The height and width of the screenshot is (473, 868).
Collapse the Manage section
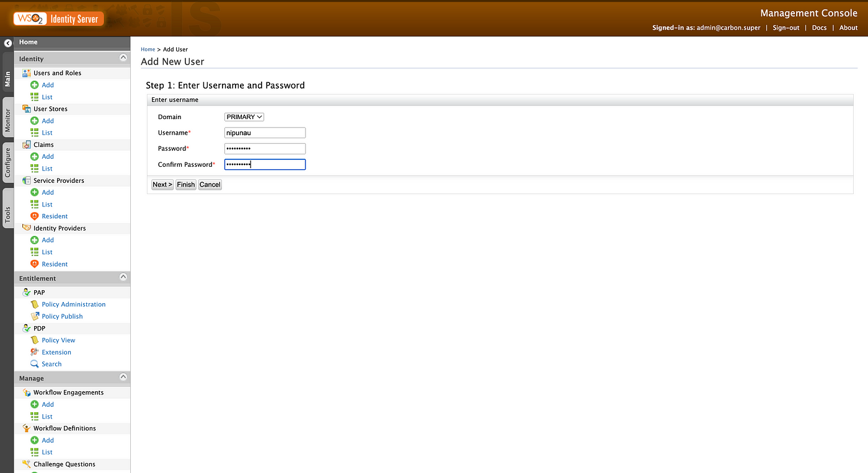tap(123, 377)
